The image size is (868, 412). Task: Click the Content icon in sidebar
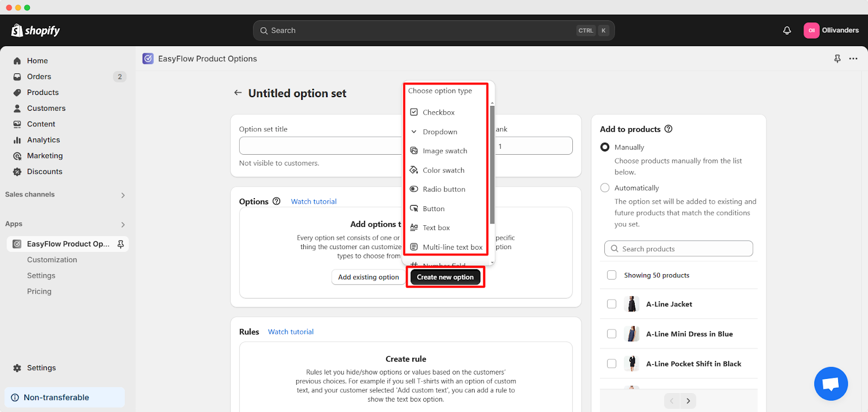pyautogui.click(x=17, y=124)
